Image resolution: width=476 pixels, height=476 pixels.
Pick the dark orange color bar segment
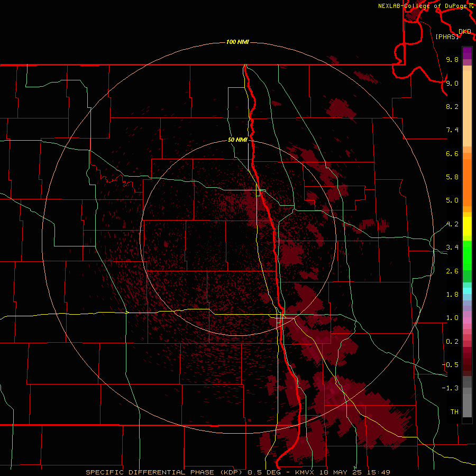coord(467,182)
